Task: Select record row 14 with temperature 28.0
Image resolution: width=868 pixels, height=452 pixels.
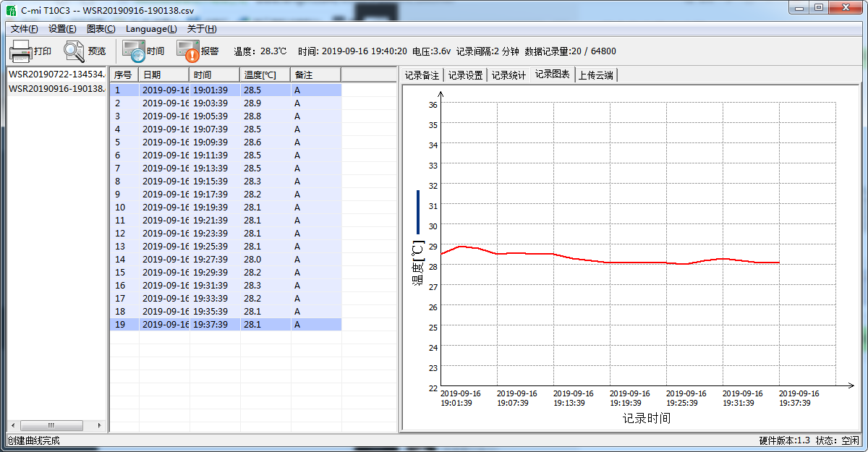Action: (x=226, y=260)
